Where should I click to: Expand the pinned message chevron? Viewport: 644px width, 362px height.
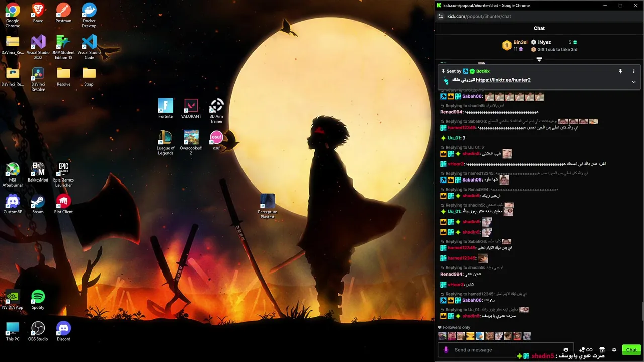pos(634,82)
